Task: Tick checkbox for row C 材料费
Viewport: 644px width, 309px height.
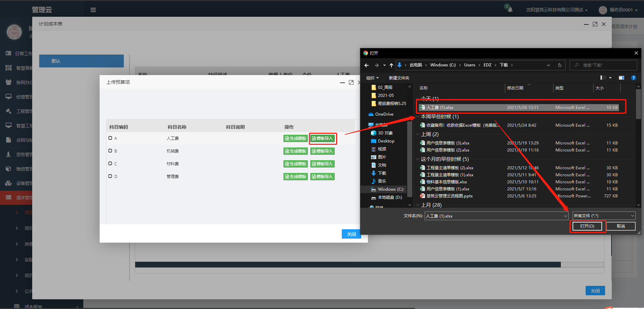Action: pyautogui.click(x=110, y=164)
